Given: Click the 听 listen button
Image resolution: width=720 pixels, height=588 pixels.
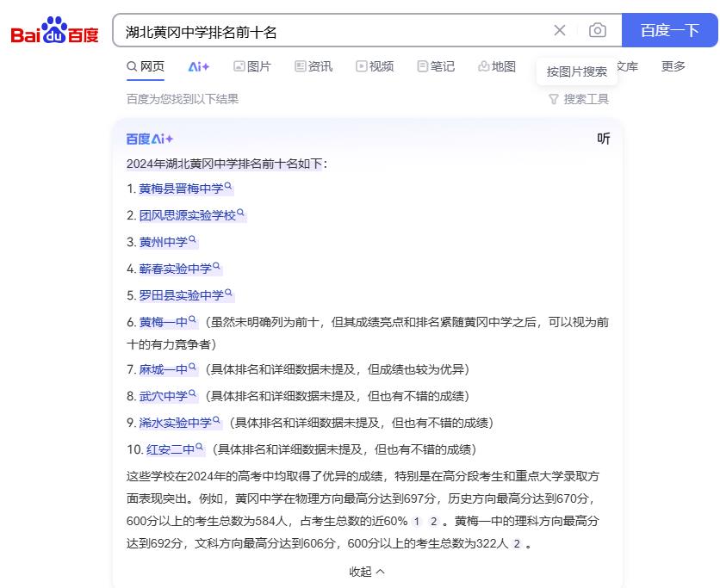Looking at the screenshot, I should click(604, 138).
